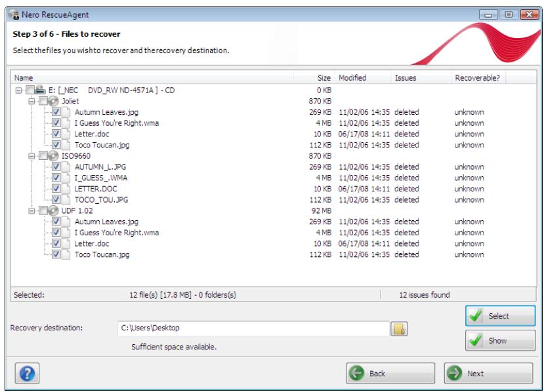Check the Joliet folder checkbox
Screen dimensions: 544x392
click(43, 101)
